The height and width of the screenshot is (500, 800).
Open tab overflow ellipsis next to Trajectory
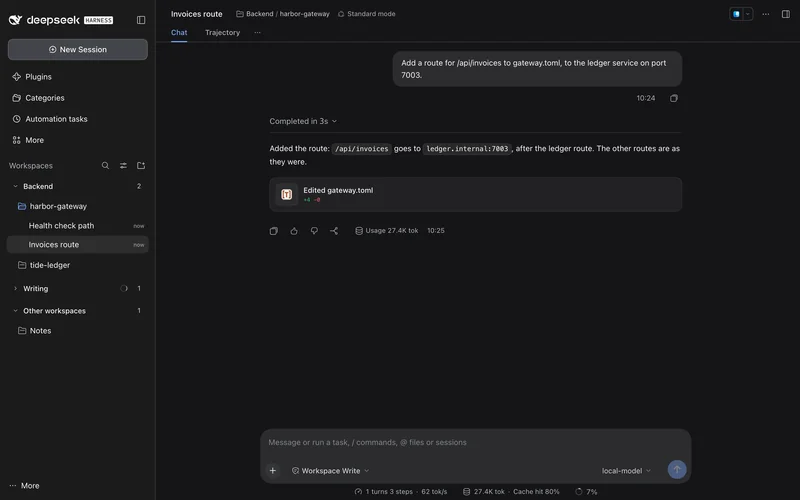tap(257, 33)
